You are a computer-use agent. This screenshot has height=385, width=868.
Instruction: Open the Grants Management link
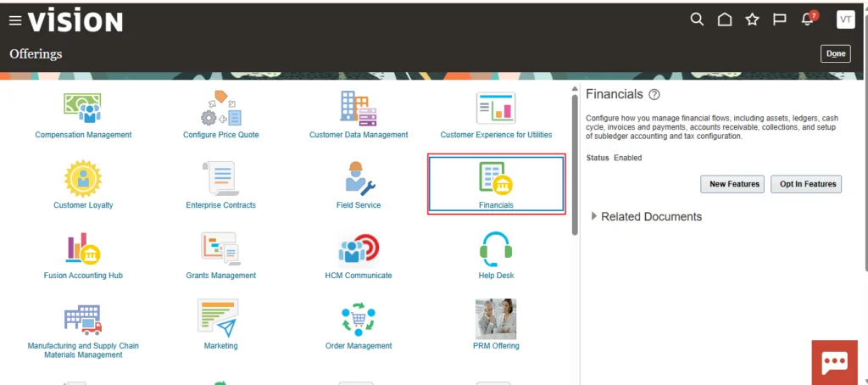click(x=221, y=276)
